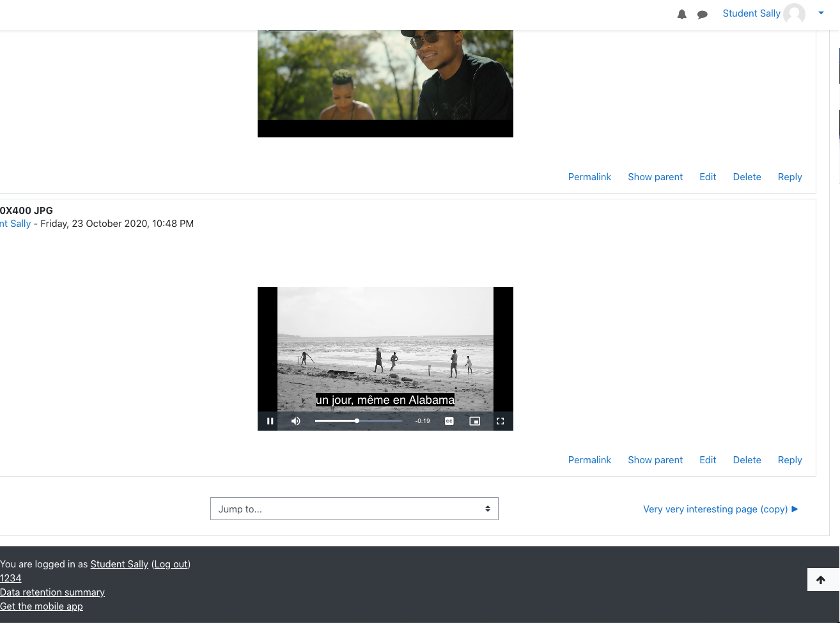Open Student Sally link in footer
Screen dimensions: 840x623
point(119,564)
